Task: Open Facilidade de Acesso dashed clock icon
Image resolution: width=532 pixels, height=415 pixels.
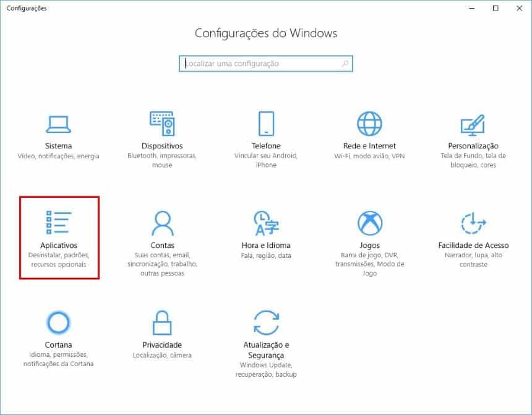Action: [x=473, y=223]
